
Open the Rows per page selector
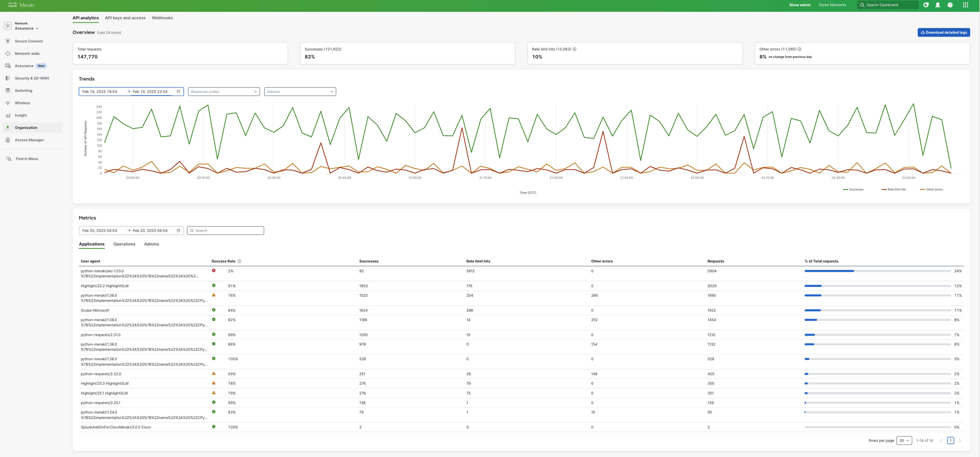[904, 440]
